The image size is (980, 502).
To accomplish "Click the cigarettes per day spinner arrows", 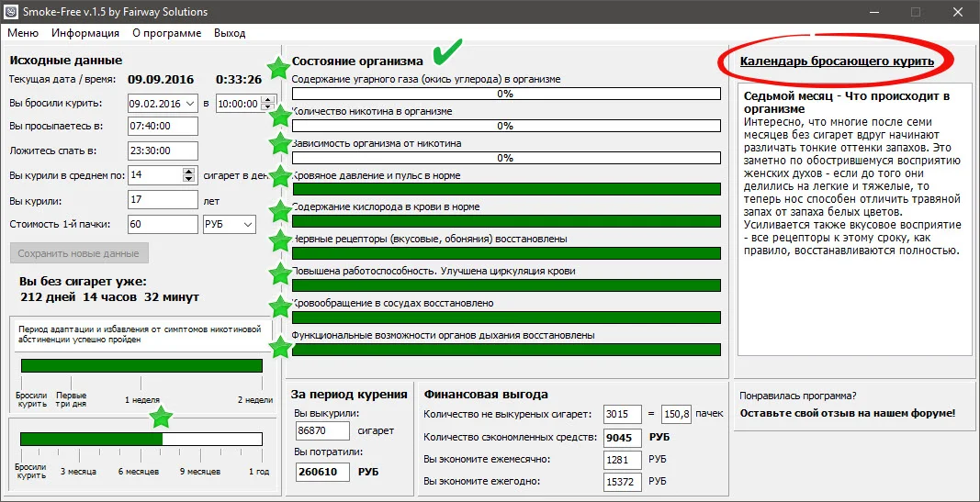I will click(x=189, y=174).
